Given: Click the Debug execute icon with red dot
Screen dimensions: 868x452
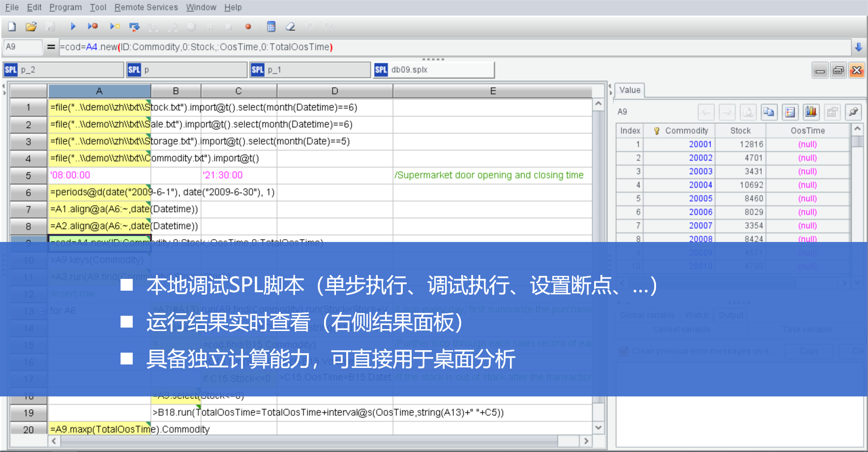Looking at the screenshot, I should click(92, 27).
